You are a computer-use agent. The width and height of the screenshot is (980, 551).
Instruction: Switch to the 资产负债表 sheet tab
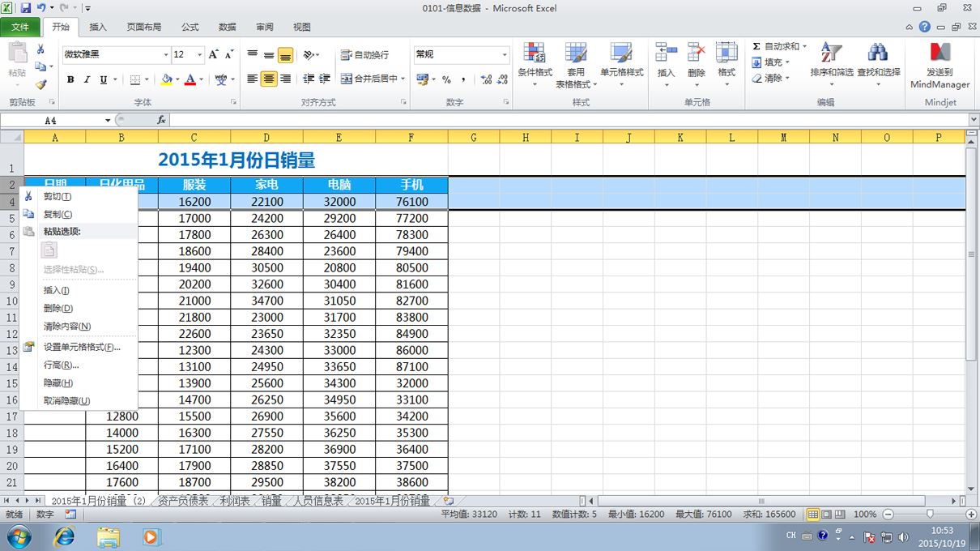183,502
